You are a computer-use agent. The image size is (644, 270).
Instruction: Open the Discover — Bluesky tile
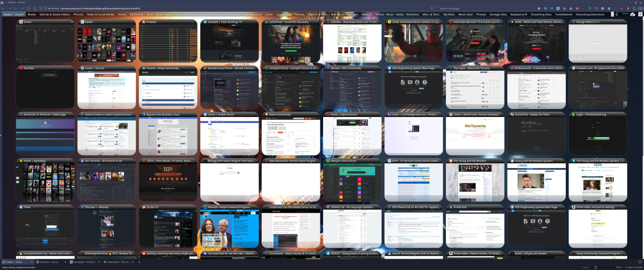pyautogui.click(x=106, y=225)
